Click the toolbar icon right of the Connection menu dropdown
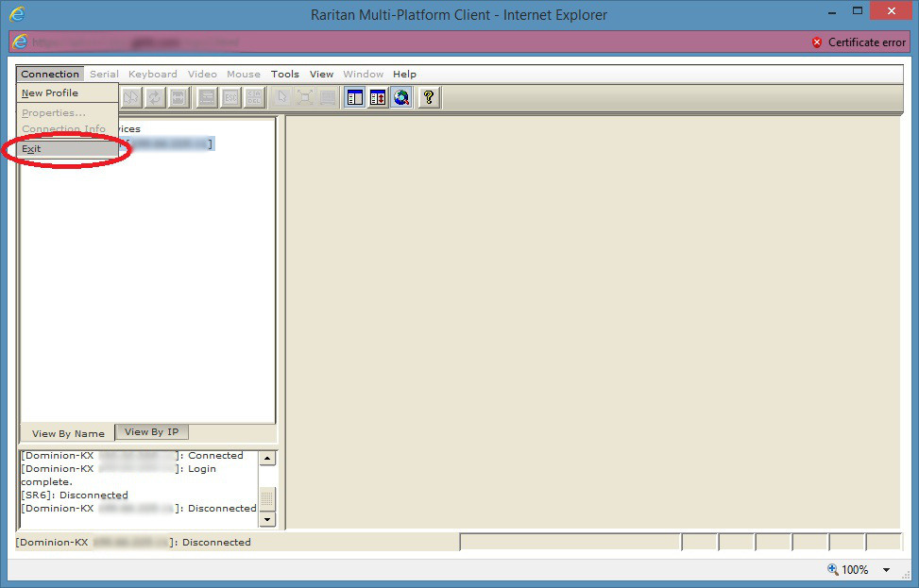Screen dimensions: 919x588 131,98
